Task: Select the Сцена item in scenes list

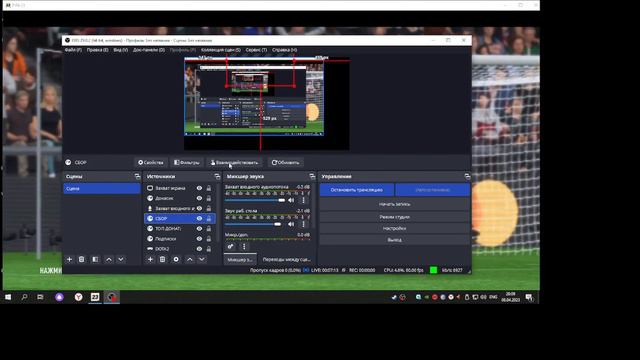Action: pos(102,189)
